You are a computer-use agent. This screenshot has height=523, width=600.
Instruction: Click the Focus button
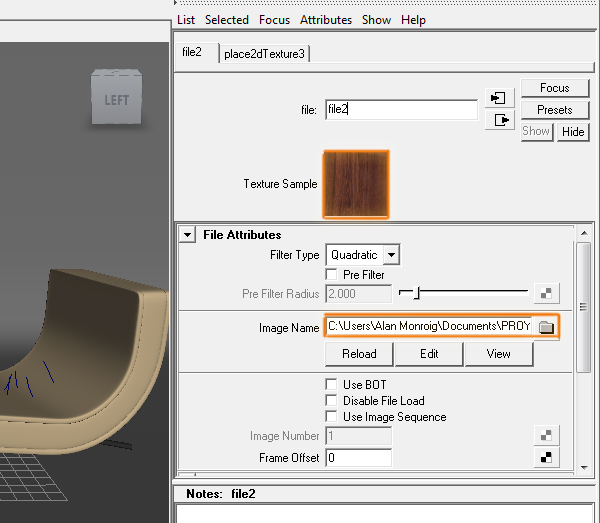(x=554, y=88)
